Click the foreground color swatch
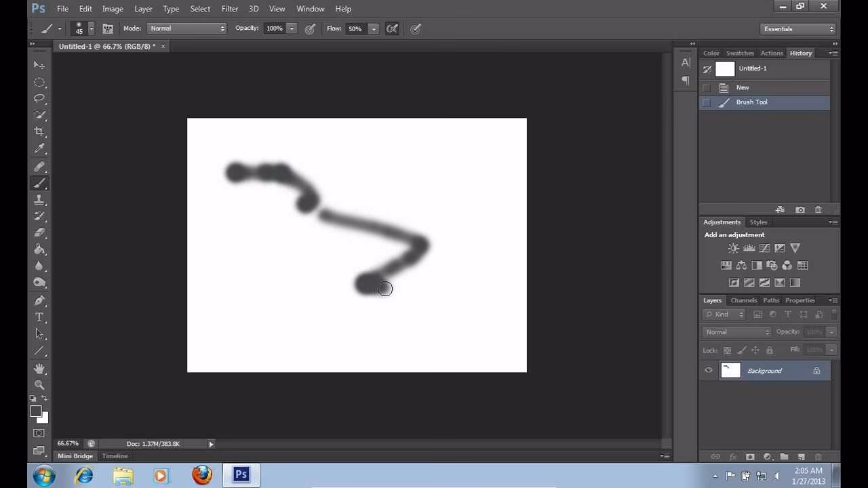This screenshot has width=868, height=488. (36, 411)
